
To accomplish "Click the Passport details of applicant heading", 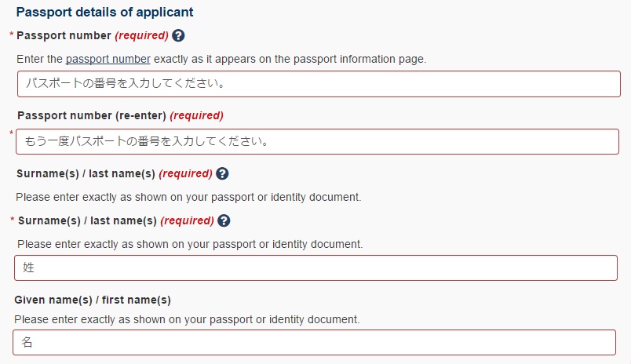I will [104, 12].
